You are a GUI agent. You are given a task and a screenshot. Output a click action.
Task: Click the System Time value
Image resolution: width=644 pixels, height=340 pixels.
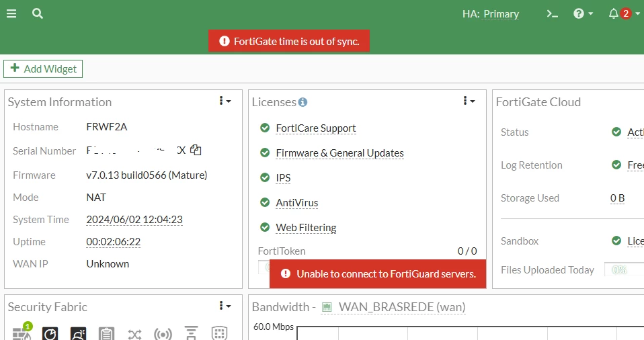click(134, 220)
